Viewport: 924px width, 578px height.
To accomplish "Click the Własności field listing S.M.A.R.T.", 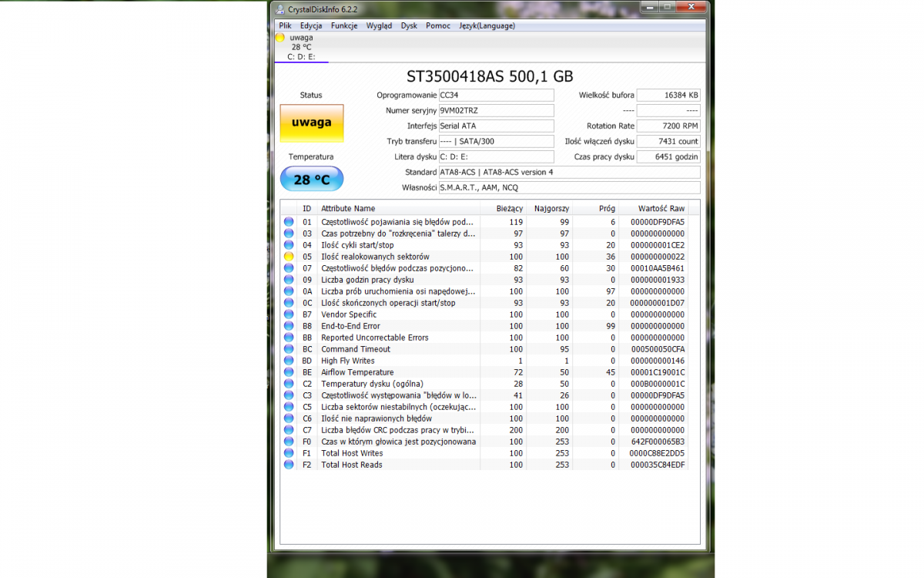I will coord(569,187).
